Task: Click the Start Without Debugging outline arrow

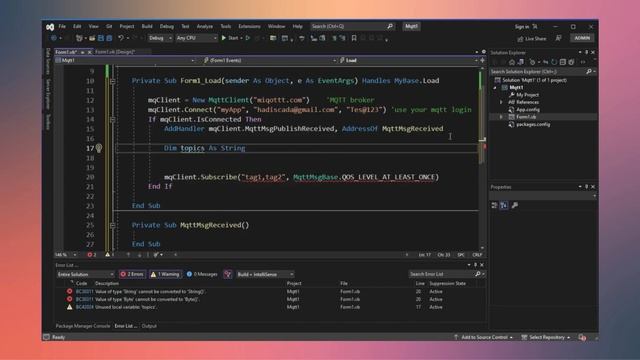Action: 248,38
